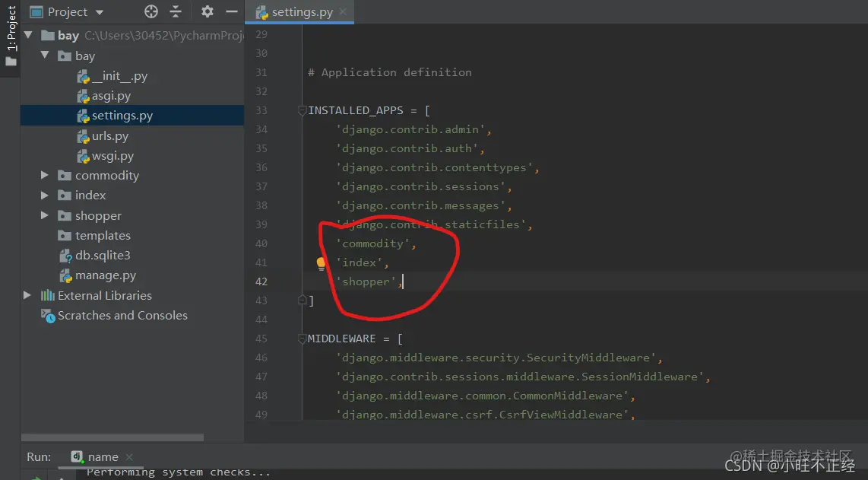Screen dimensions: 868x480
Task: Collapse the root bay project folder
Action: click(29, 36)
